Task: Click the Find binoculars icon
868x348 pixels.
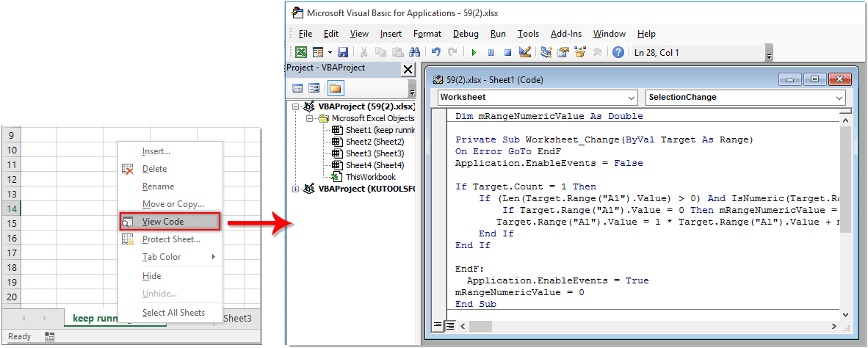Action: pos(414,52)
